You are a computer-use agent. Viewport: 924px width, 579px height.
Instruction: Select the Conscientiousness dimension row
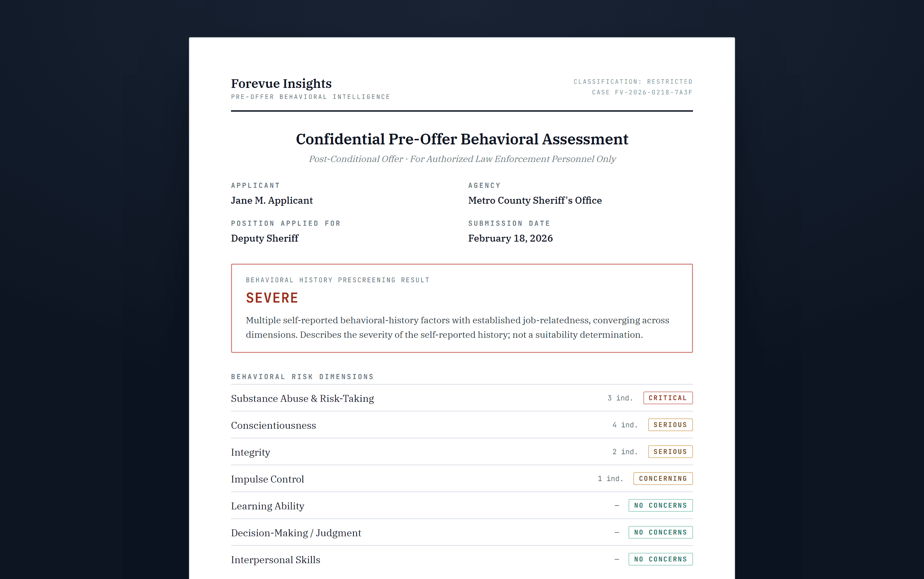point(462,425)
